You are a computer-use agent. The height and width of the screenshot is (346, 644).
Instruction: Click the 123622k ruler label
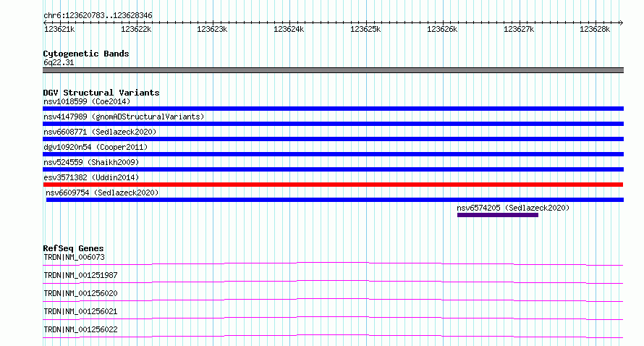136,29
